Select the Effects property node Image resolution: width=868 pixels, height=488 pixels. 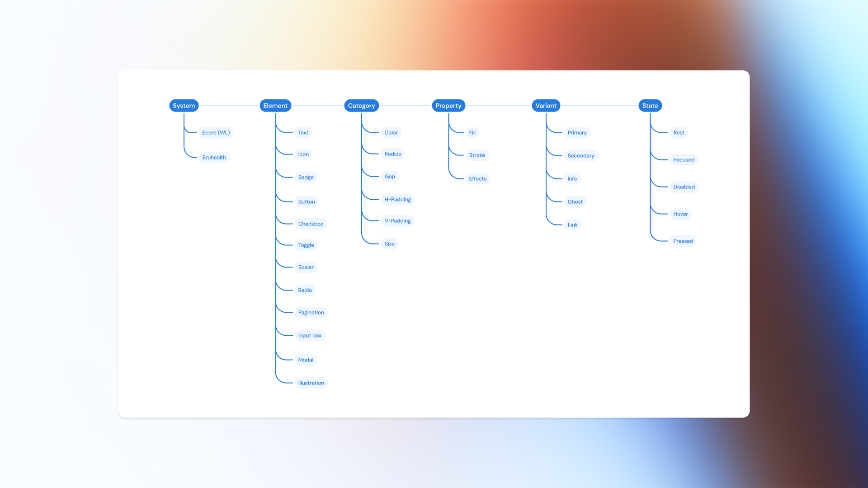(x=477, y=178)
